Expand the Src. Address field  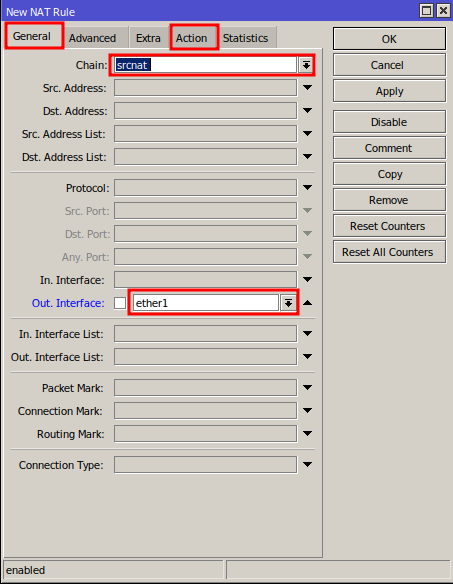click(x=307, y=88)
